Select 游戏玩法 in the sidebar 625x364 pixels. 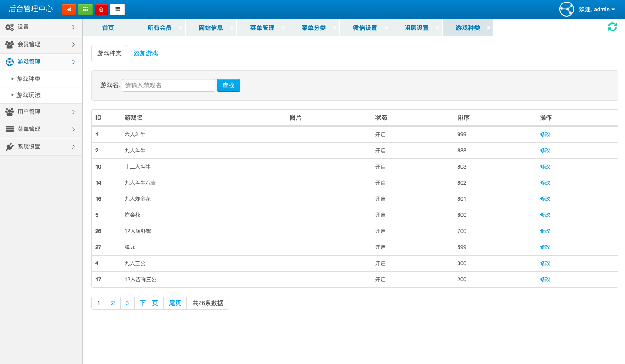(28, 95)
